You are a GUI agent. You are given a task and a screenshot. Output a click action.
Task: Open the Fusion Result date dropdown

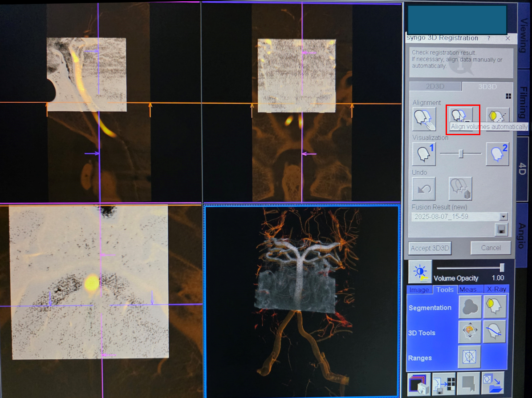coord(504,217)
